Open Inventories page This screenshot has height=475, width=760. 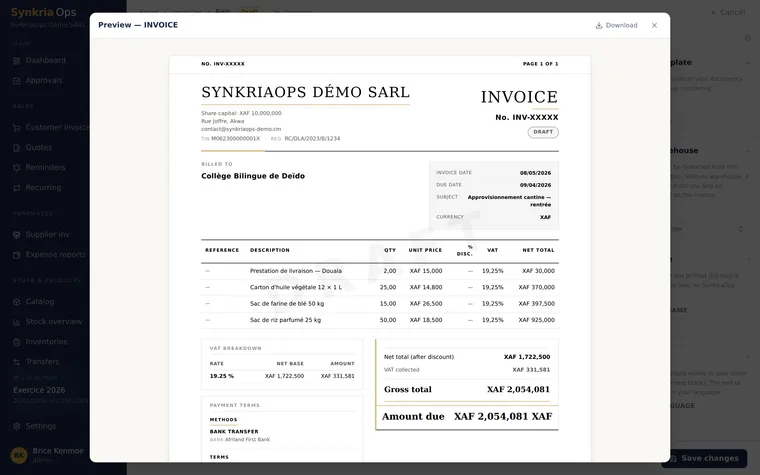(x=46, y=342)
